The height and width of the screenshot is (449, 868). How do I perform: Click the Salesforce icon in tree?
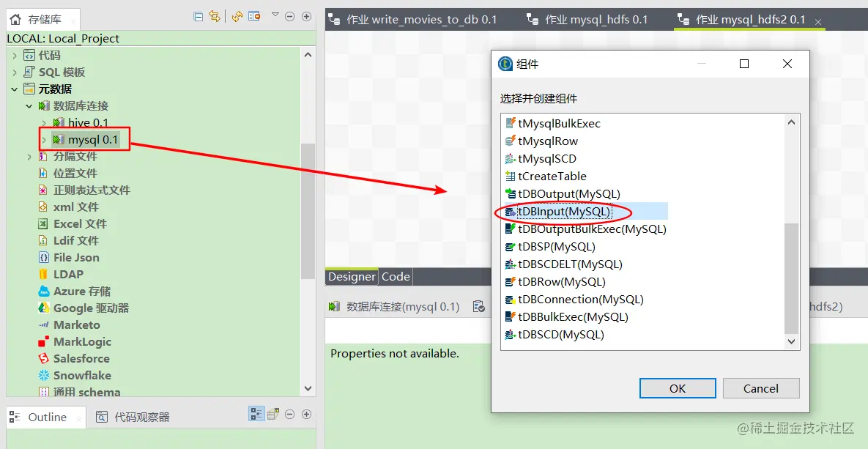[x=43, y=358]
